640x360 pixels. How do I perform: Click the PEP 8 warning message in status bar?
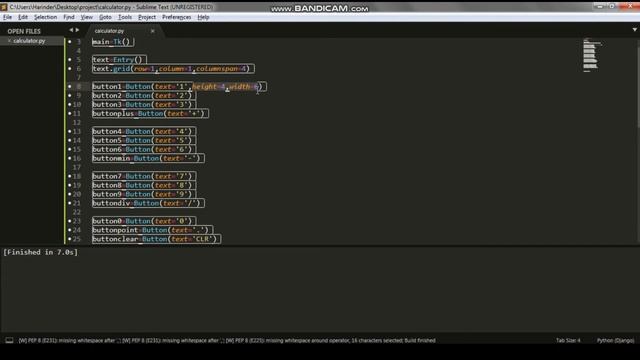(x=227, y=340)
